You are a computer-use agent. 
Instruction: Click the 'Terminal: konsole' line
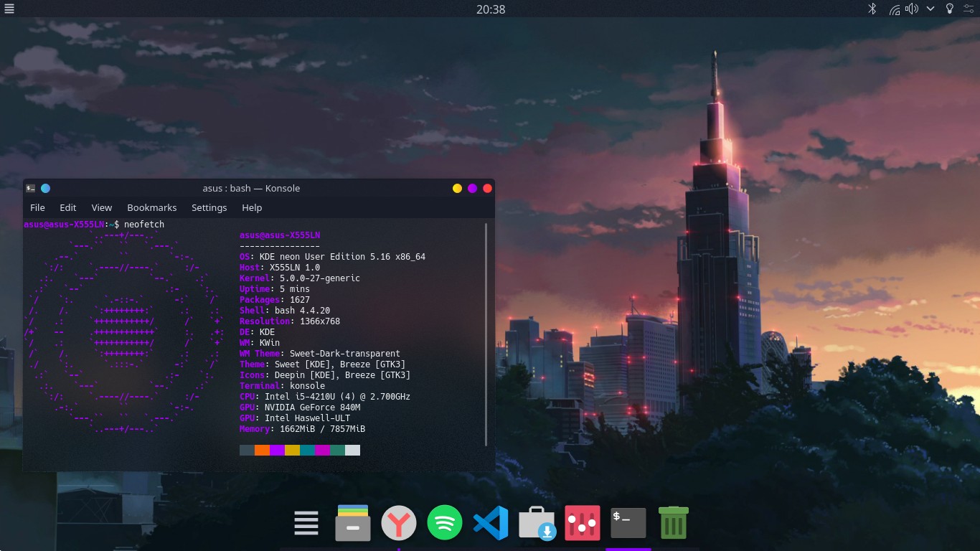pyautogui.click(x=282, y=386)
